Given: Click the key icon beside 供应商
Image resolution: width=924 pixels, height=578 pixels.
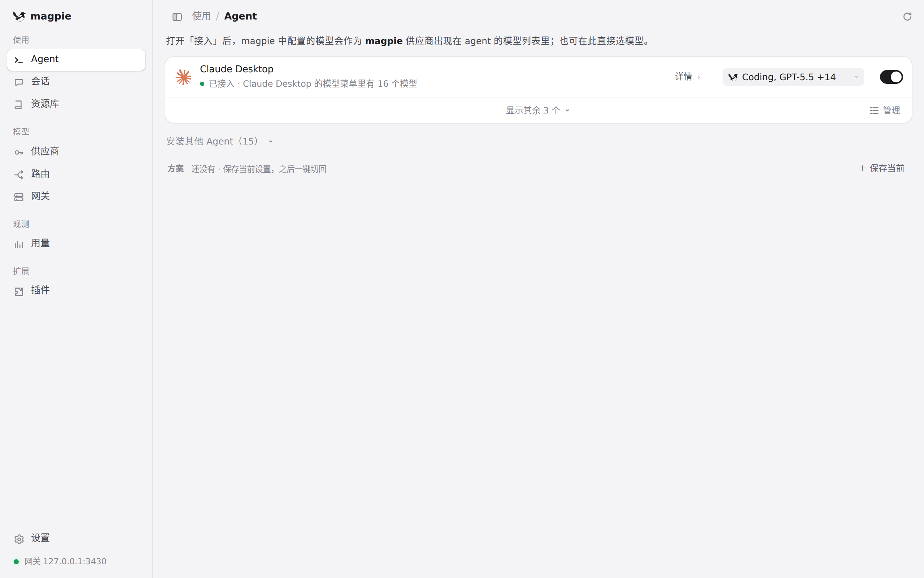Looking at the screenshot, I should (19, 152).
